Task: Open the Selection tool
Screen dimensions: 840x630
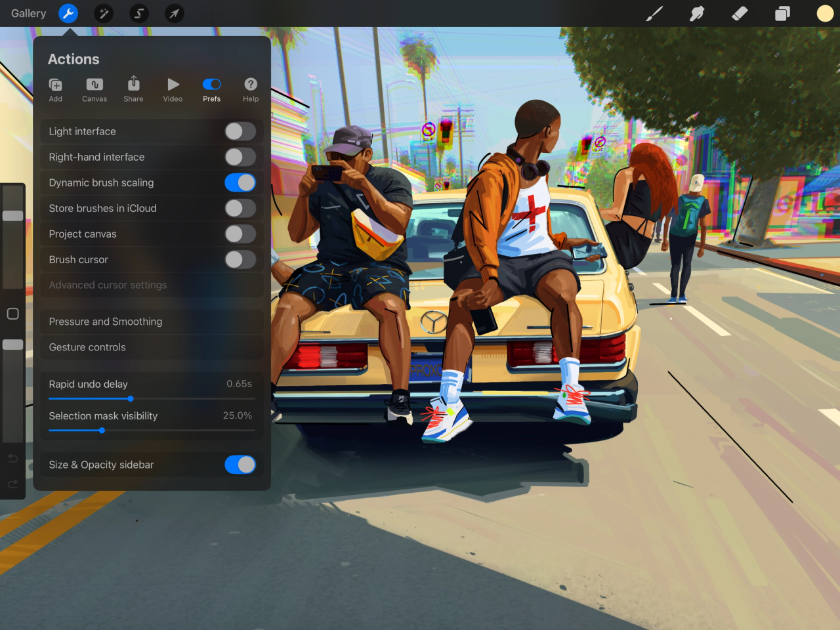Action: pyautogui.click(x=138, y=13)
